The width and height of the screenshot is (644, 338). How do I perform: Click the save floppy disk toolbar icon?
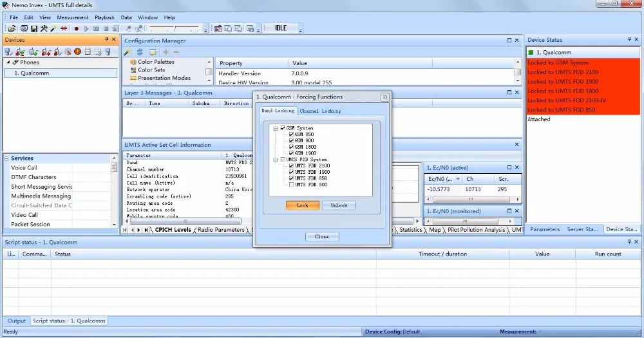pyautogui.click(x=34, y=29)
